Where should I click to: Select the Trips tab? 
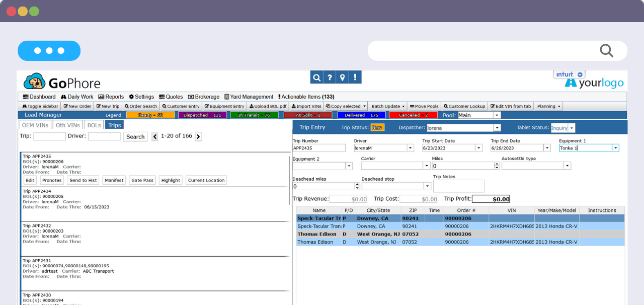[x=115, y=125]
